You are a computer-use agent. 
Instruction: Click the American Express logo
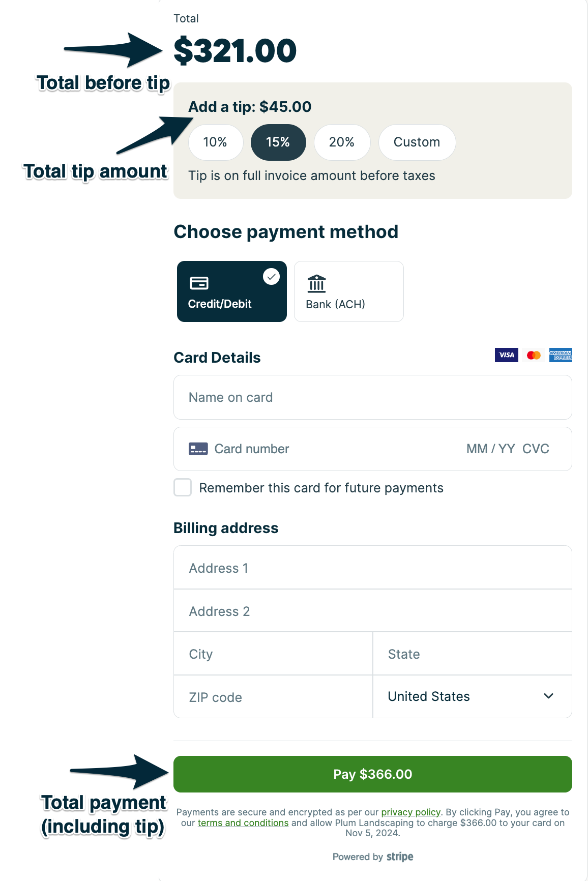click(x=561, y=355)
